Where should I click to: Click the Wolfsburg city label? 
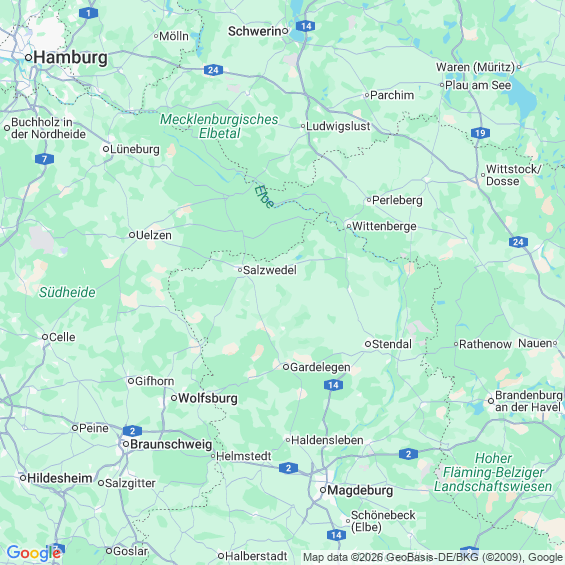208,398
